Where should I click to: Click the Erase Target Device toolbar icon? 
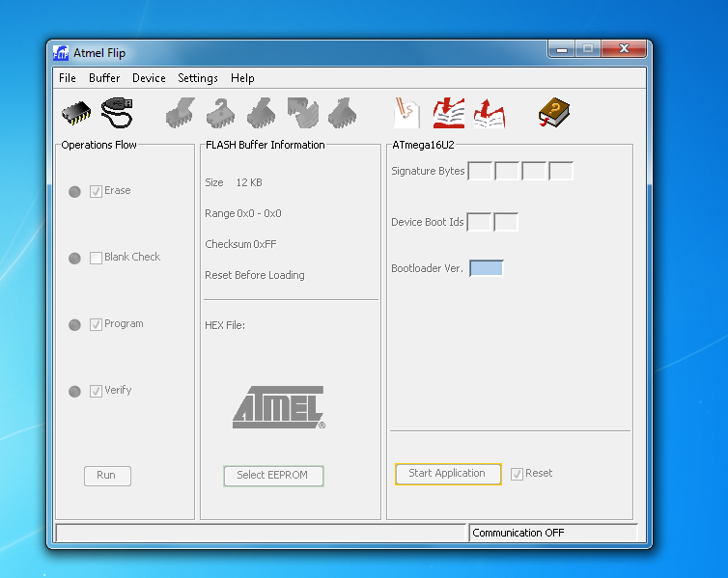(x=181, y=113)
